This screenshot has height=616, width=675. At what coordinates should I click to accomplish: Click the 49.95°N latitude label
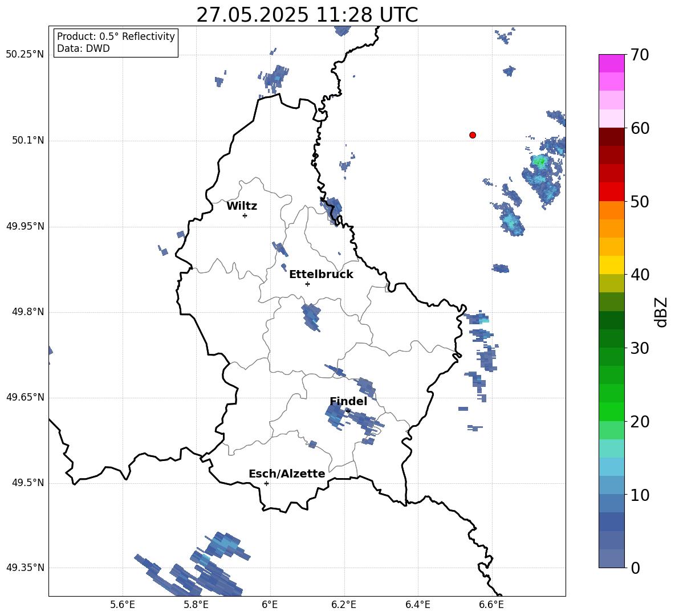click(25, 226)
